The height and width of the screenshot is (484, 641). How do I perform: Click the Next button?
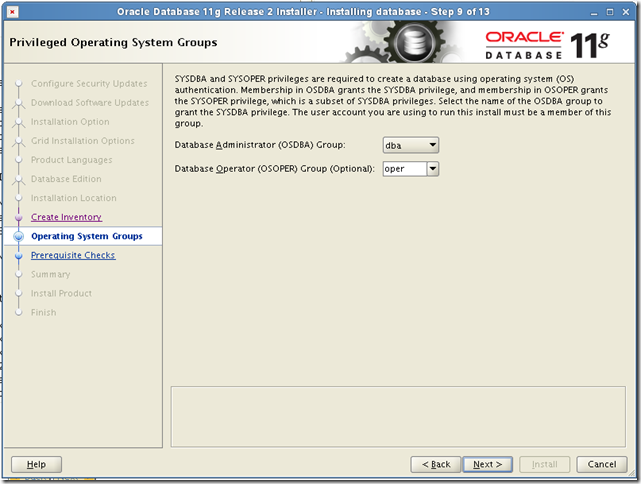click(487, 464)
